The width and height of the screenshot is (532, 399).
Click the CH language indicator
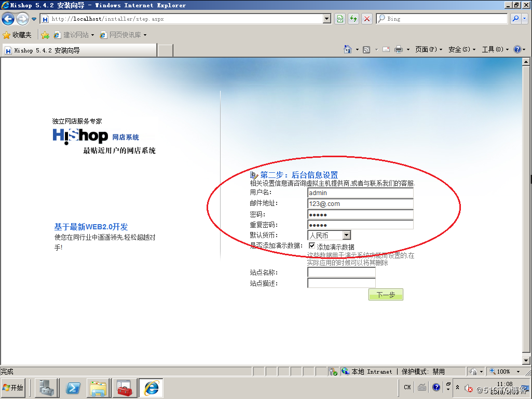tap(407, 387)
